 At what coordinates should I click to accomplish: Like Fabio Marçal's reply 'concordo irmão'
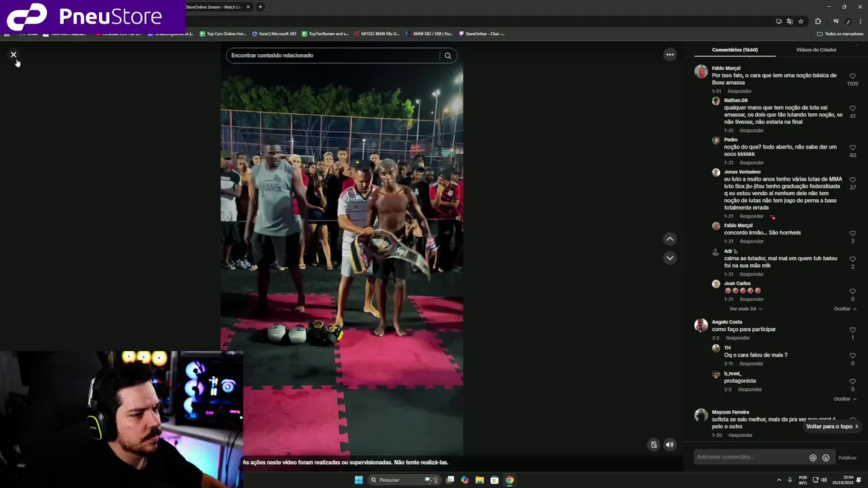pos(852,233)
